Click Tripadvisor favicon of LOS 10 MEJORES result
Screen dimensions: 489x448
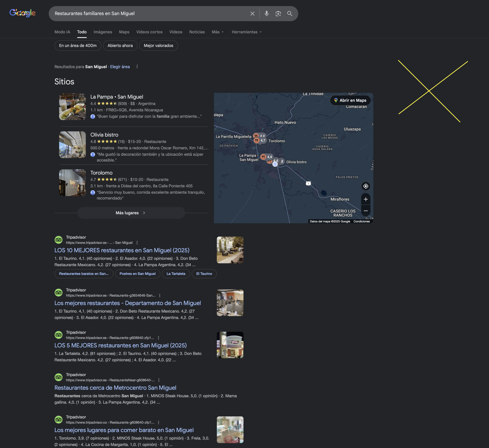58,240
